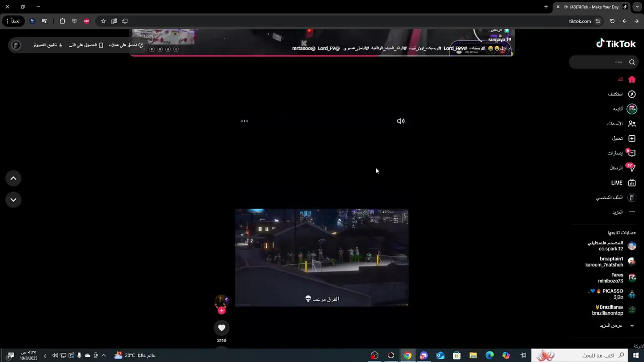Image resolution: width=644 pixels, height=362 pixels.
Task: Close the TikTok browser tab
Action: 558,7
